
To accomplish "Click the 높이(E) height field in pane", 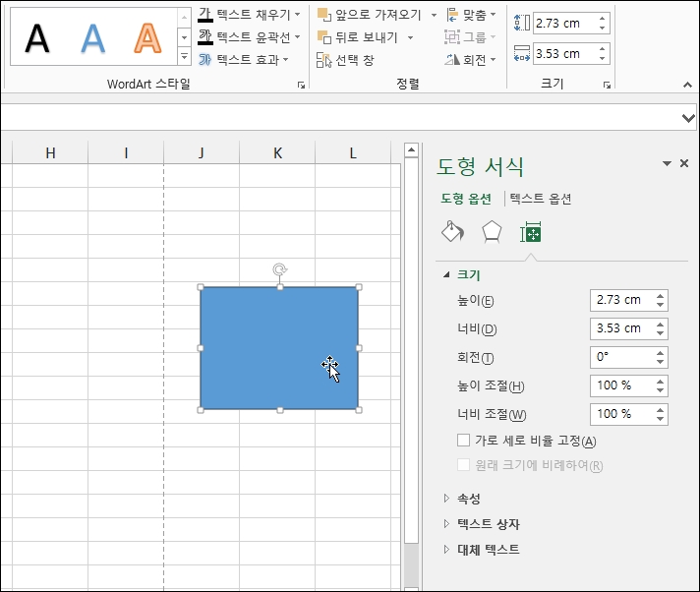I will 622,300.
